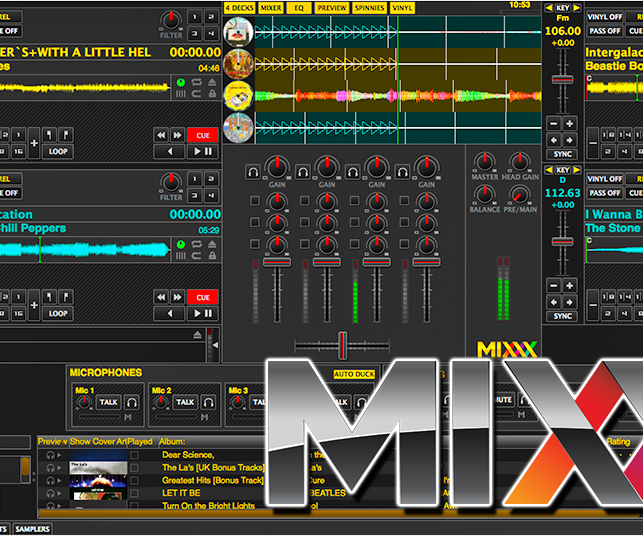Select the VINYL tab

[402, 8]
